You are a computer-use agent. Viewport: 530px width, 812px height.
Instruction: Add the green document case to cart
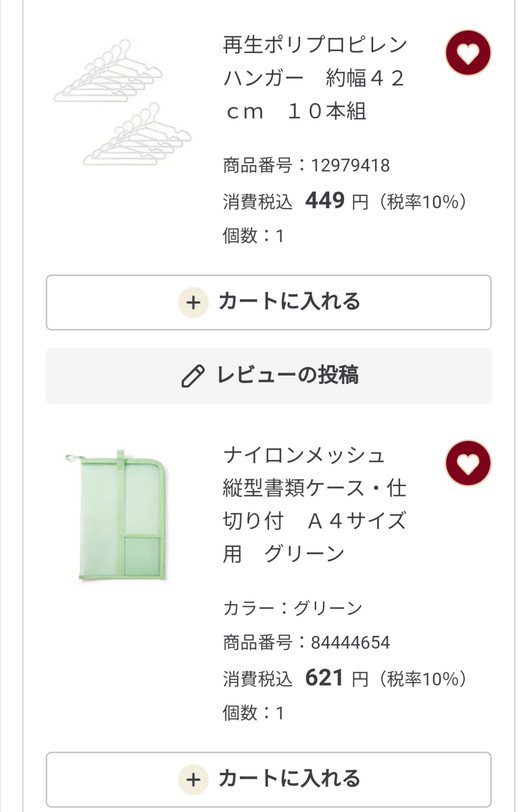[x=268, y=780]
